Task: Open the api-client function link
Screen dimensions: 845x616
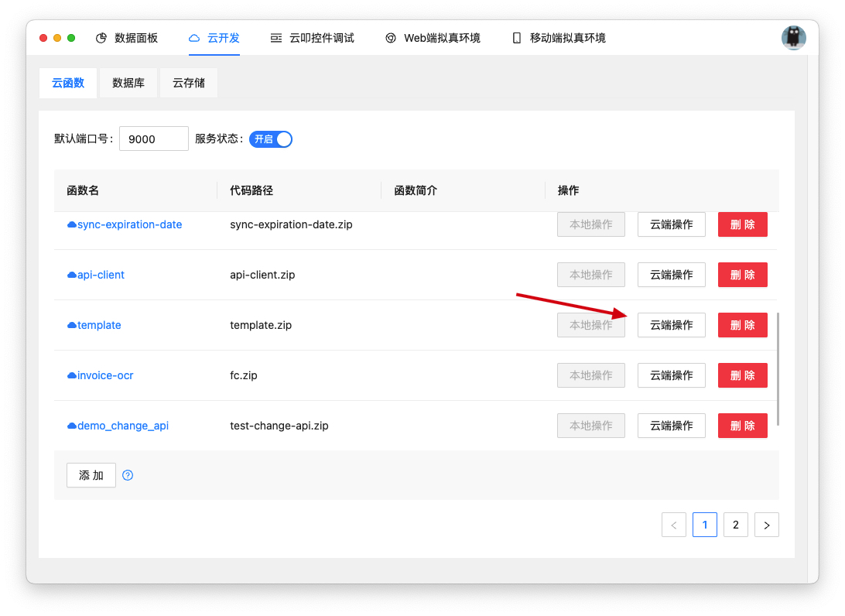Action: (99, 275)
